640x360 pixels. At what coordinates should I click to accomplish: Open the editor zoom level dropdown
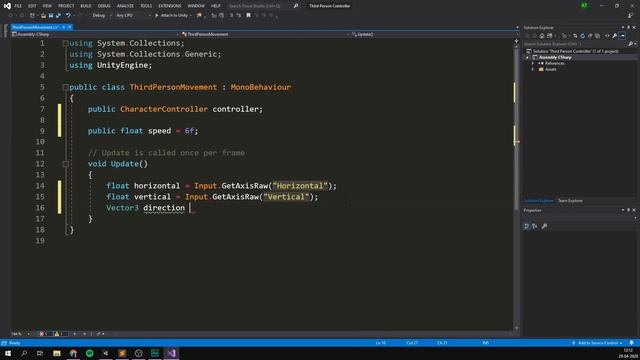pos(21,334)
